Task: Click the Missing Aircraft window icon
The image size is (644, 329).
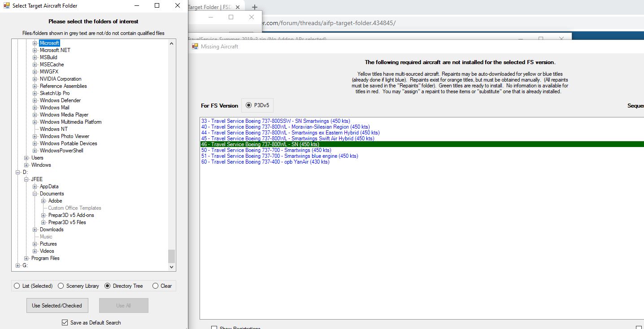Action: point(195,46)
